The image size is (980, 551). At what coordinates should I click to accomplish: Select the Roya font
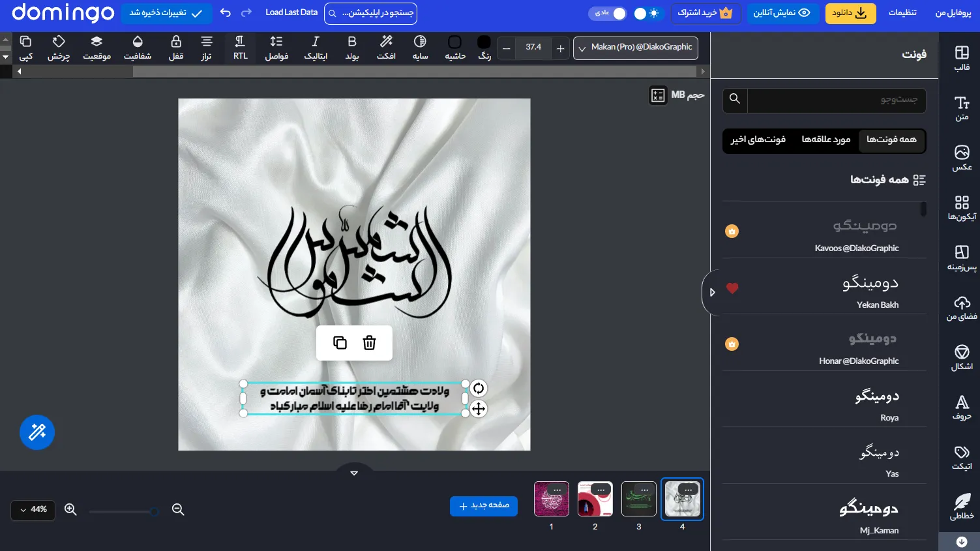coord(824,400)
